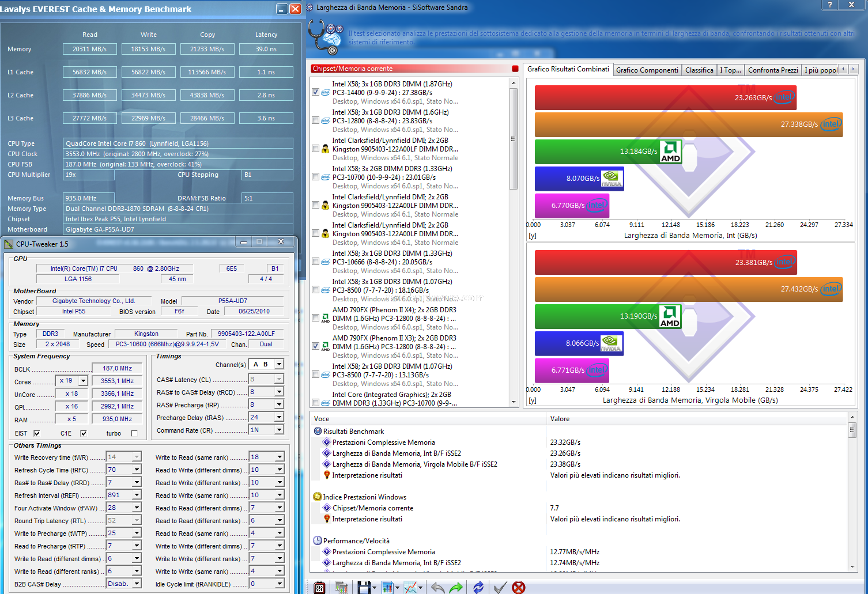The image size is (868, 594).
Task: Toggle the EIST checkbox in CPU-Tweaker
Action: [x=37, y=433]
